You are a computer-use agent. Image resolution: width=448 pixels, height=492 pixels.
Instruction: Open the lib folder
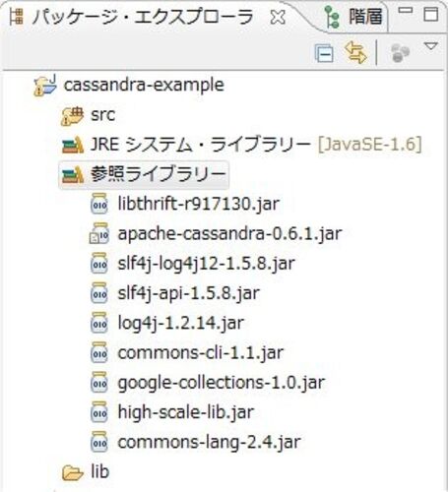pos(86,471)
